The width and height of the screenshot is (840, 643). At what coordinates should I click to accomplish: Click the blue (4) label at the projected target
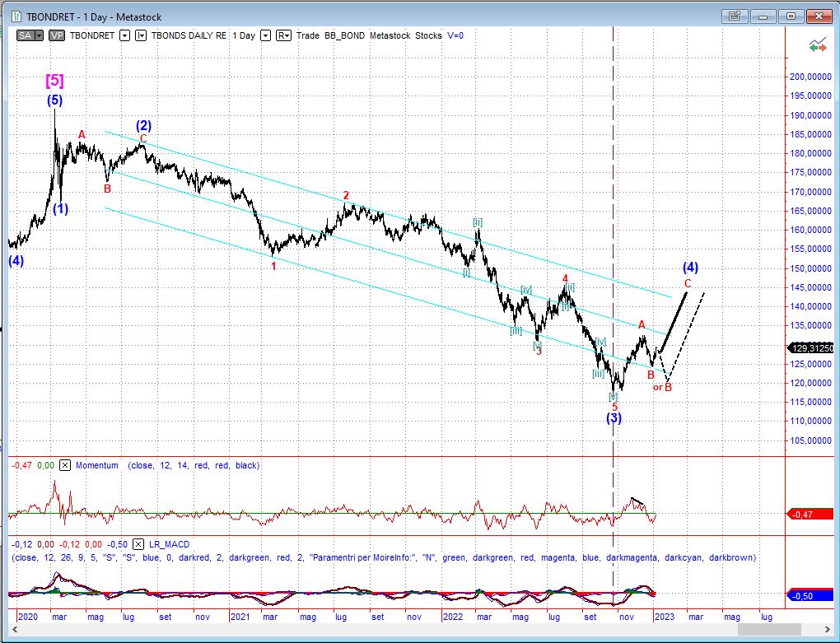coord(691,267)
